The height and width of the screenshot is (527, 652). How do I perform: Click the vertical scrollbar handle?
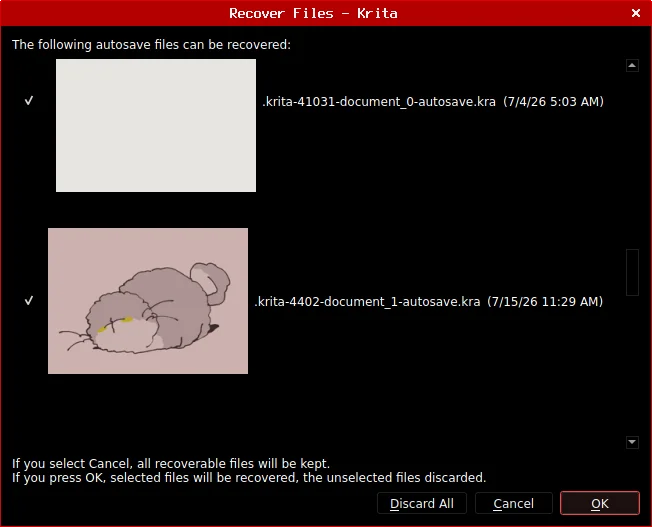[632, 272]
